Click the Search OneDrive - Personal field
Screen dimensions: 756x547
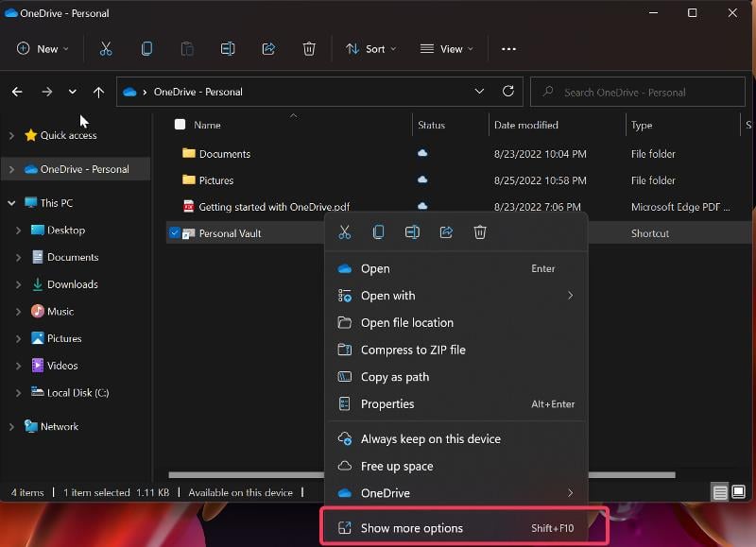coord(637,92)
